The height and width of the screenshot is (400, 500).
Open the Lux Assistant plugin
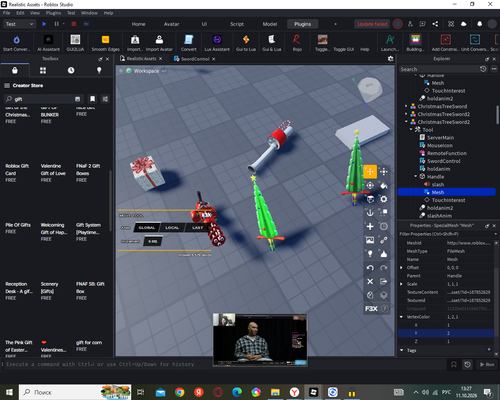click(217, 43)
